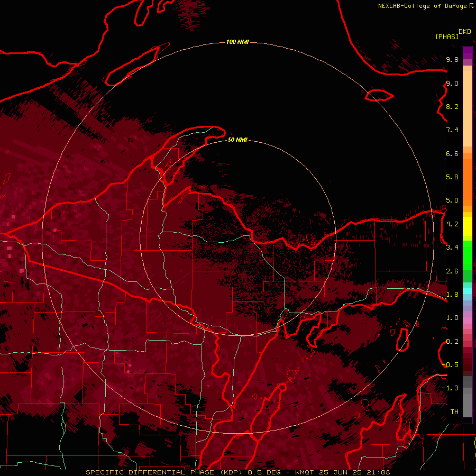Image resolution: width=476 pixels, height=476 pixels.
Task: Click the 8.2 scale value
Action: tap(452, 106)
